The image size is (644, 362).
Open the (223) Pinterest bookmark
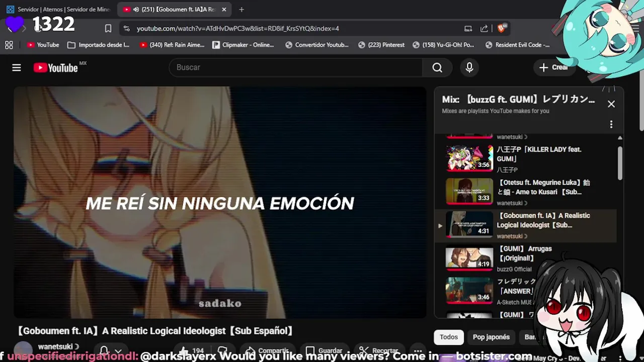coord(381,45)
